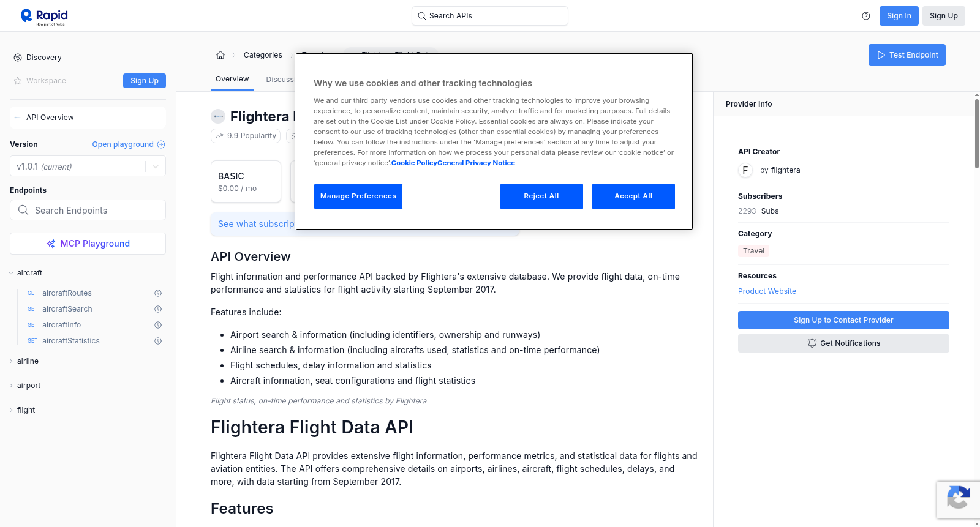
Task: Show info for aircraftInfo endpoint
Action: 158,325
